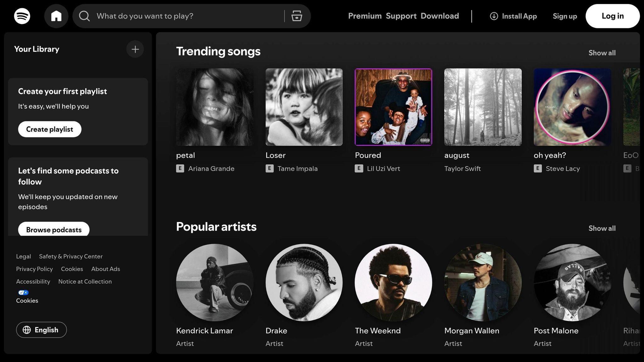Click the globe icon in the language button
Screen dimensions: 644x362
coord(27,330)
